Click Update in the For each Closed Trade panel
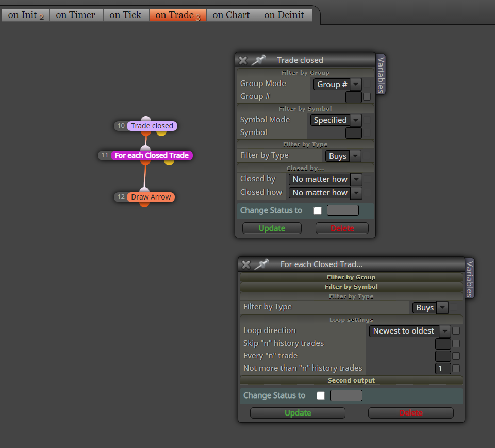This screenshot has width=495, height=448. 298,413
